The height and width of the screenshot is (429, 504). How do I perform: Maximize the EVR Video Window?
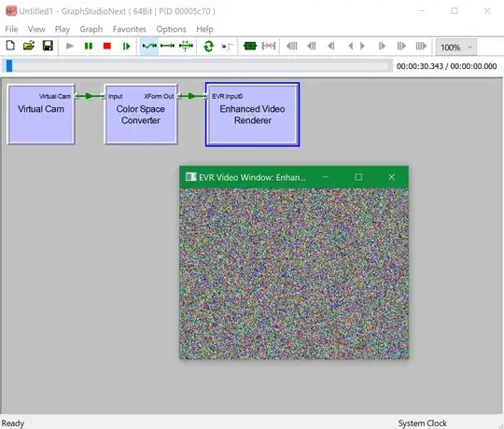tap(358, 177)
